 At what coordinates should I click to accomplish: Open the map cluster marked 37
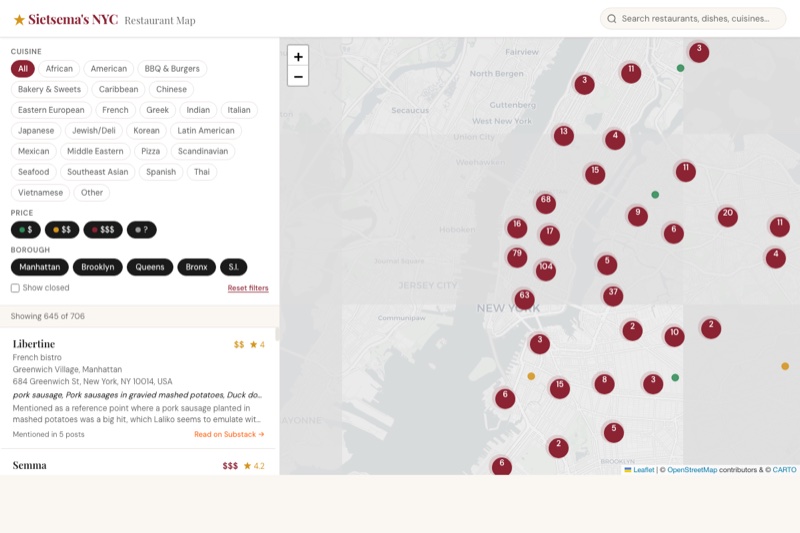(x=613, y=295)
